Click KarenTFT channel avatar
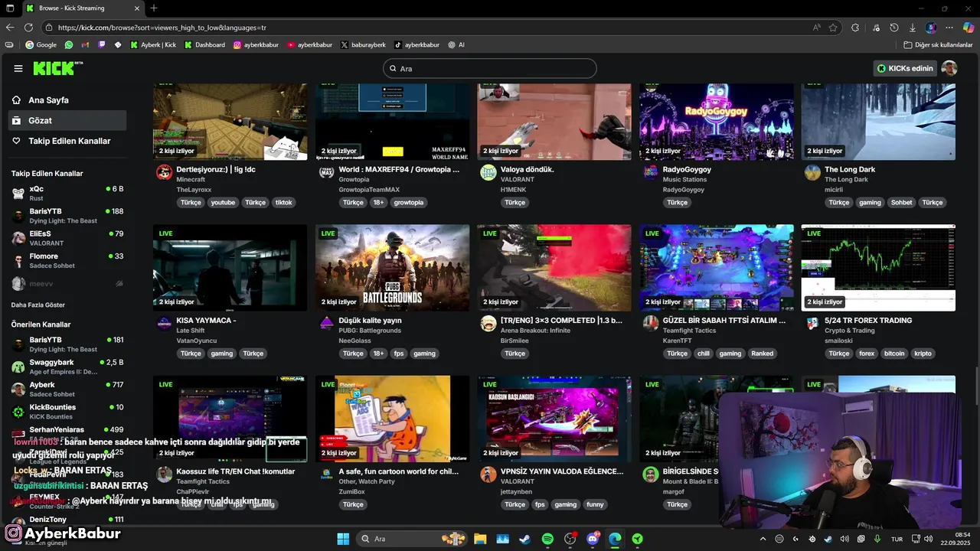The height and width of the screenshot is (551, 980). tap(651, 323)
